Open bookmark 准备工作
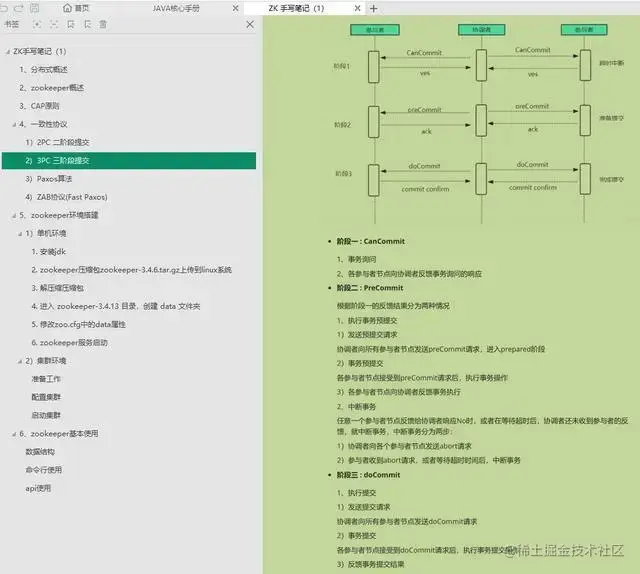 [x=46, y=379]
